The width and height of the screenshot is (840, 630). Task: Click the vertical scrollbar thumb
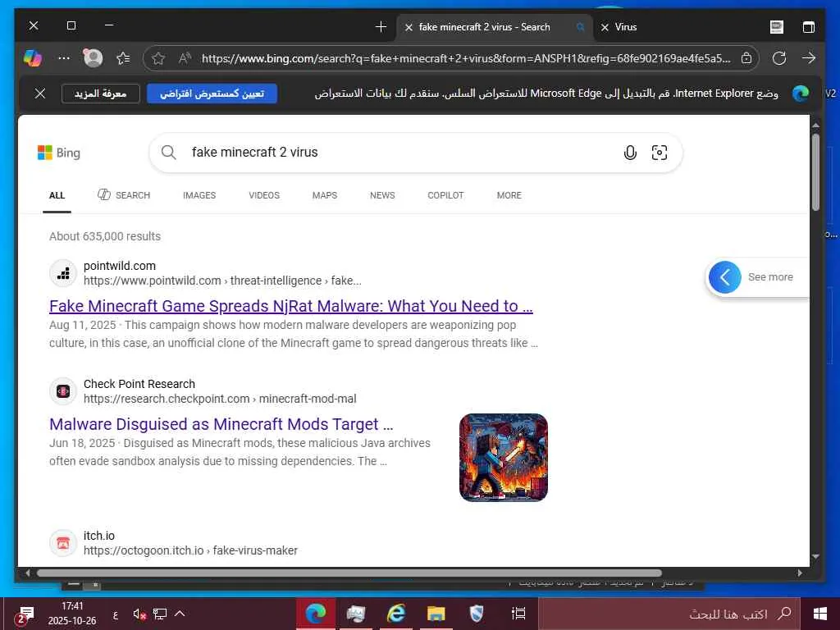pos(816,172)
